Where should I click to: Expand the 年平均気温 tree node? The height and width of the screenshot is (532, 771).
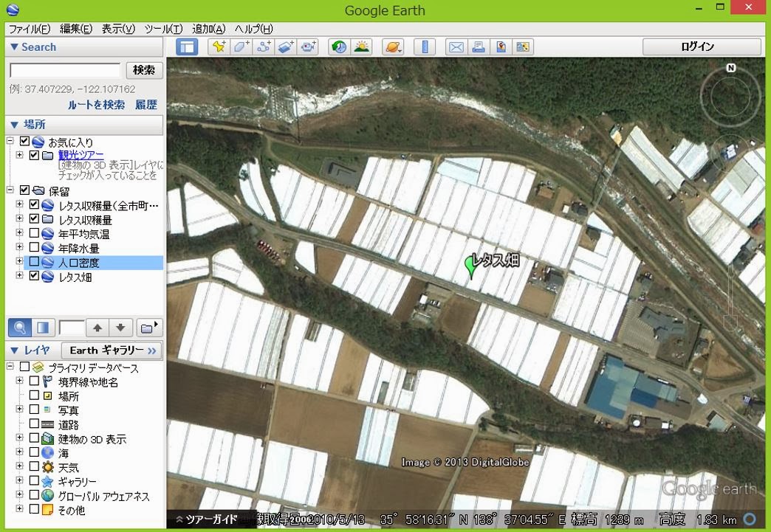19,232
